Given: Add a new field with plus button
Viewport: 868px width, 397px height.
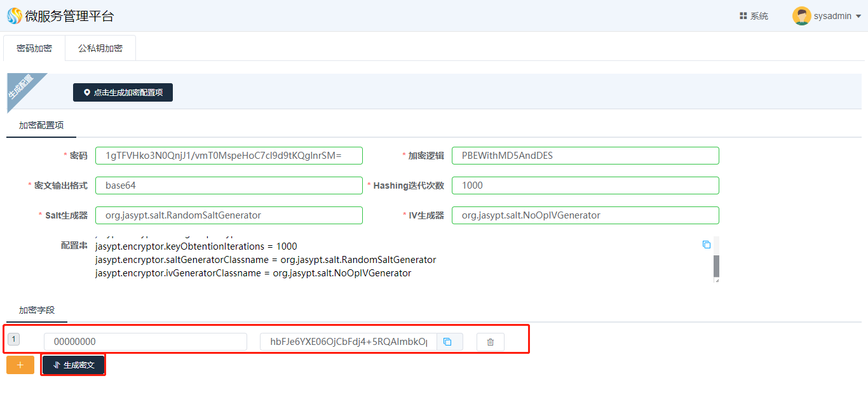Looking at the screenshot, I should point(20,365).
